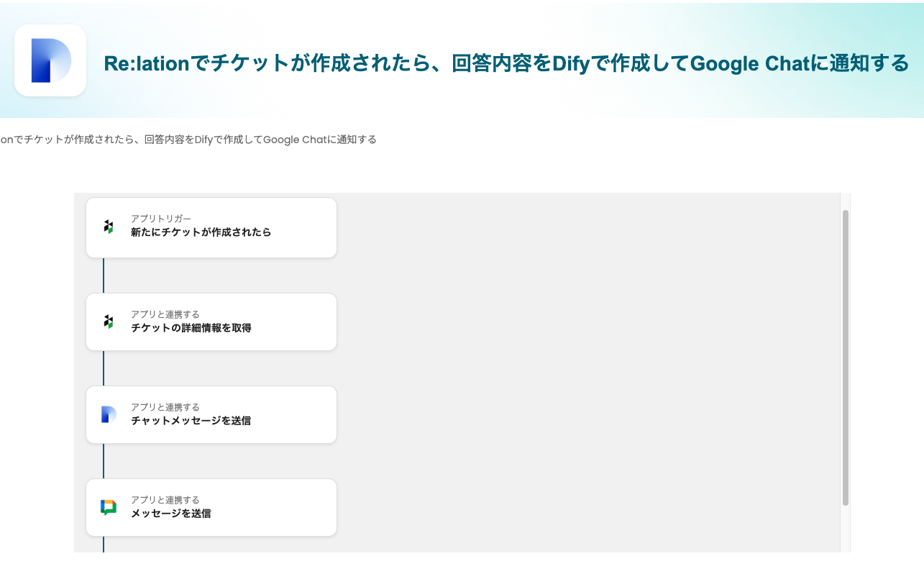
Task: Select the メッセージを送信 step title
Action: (x=170, y=514)
